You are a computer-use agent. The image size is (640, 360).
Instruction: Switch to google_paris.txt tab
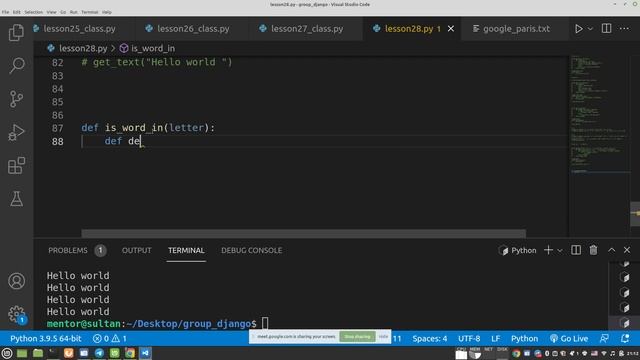(x=516, y=29)
